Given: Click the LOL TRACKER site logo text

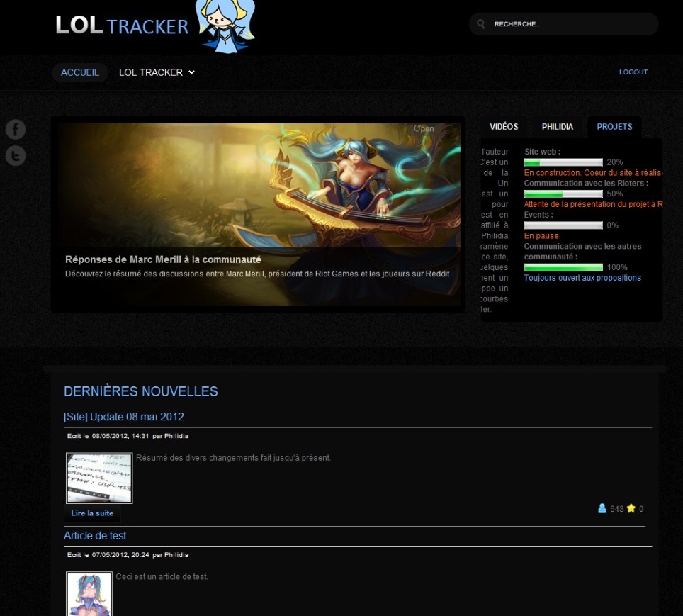Looking at the screenshot, I should (x=122, y=26).
